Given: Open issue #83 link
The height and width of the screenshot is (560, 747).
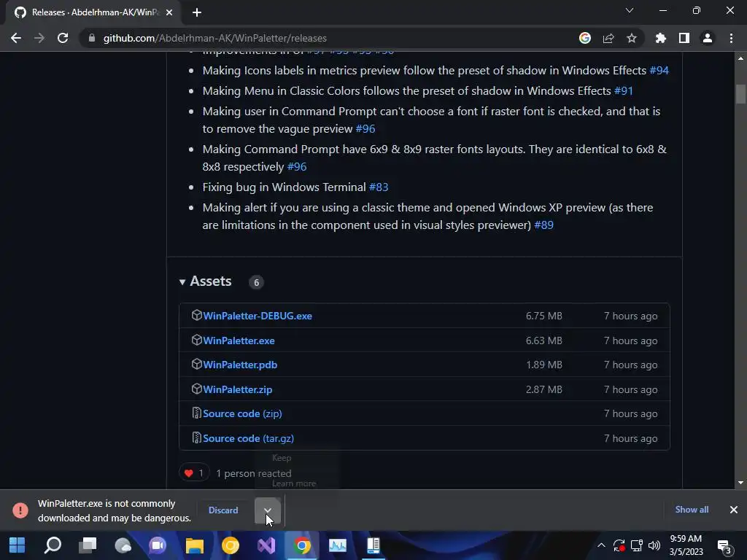Looking at the screenshot, I should click(x=379, y=187).
